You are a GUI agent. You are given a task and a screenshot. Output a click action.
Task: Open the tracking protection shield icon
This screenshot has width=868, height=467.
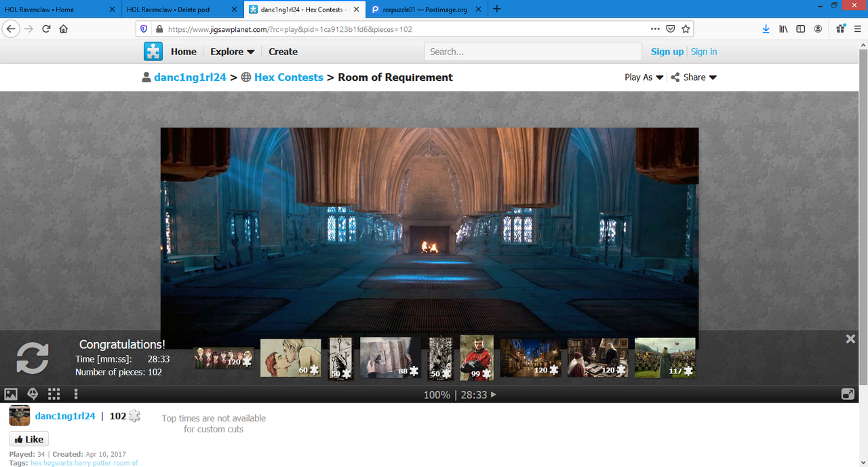(143, 29)
